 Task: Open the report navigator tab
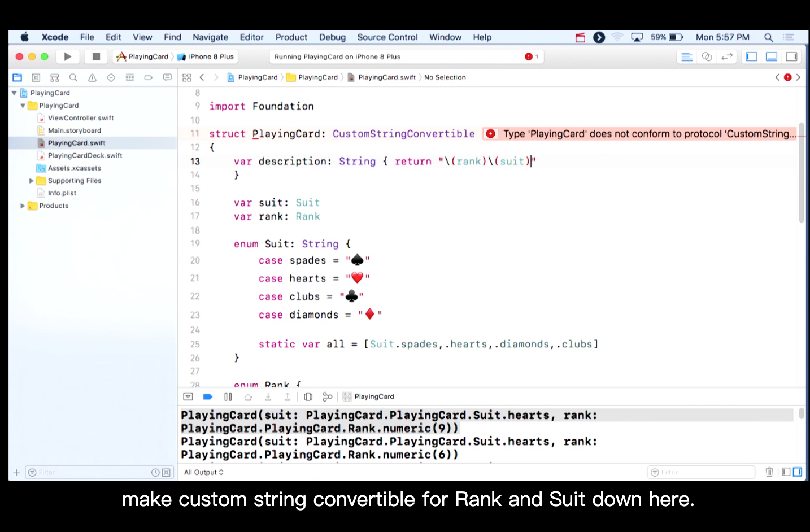(167, 77)
